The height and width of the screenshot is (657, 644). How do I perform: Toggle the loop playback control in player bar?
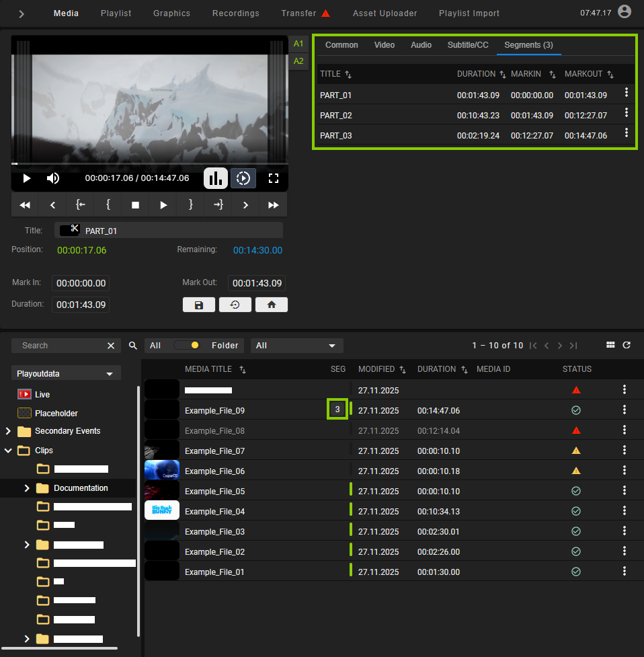point(243,178)
